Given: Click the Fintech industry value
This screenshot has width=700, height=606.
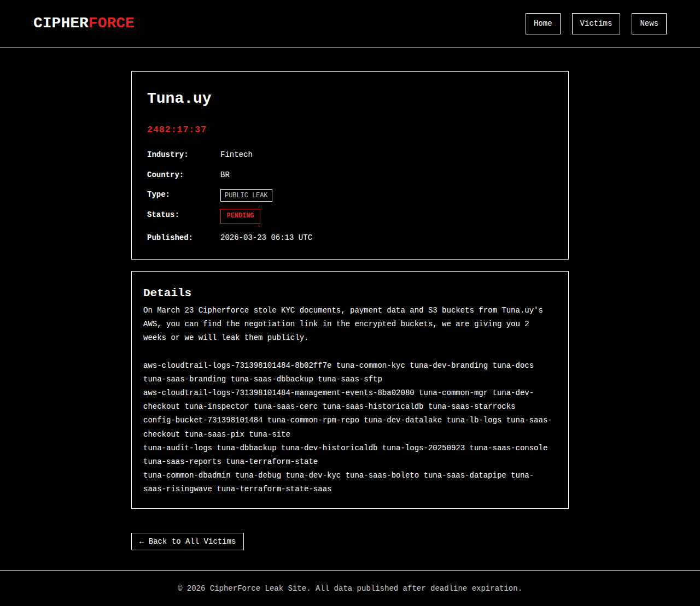Looking at the screenshot, I should tap(236, 155).
